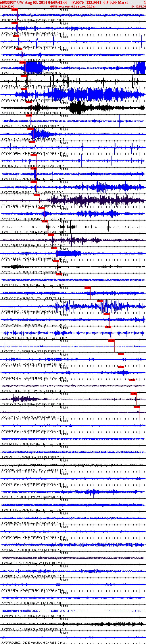146x644 pixels.
Task: Click the RMS noise scaling note
Action: 73,6
